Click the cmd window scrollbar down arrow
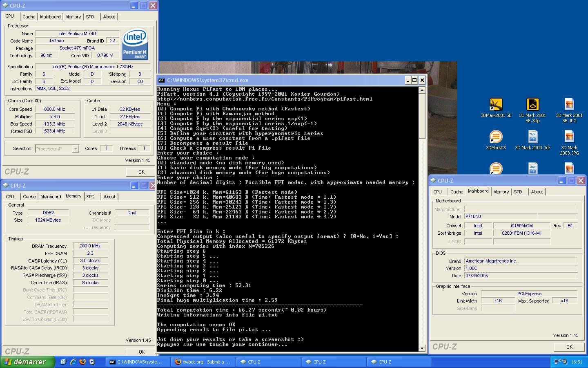Screen dimensions: 588x368 [x=422, y=348]
